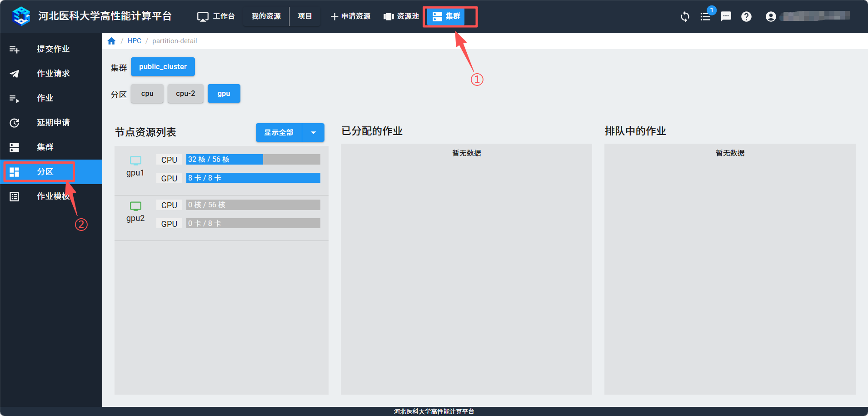Select the cpu partition toggle
The image size is (868, 416).
point(147,94)
